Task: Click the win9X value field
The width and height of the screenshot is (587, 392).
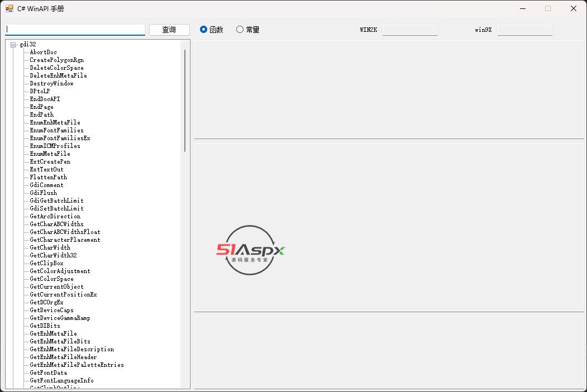Action: (524, 30)
